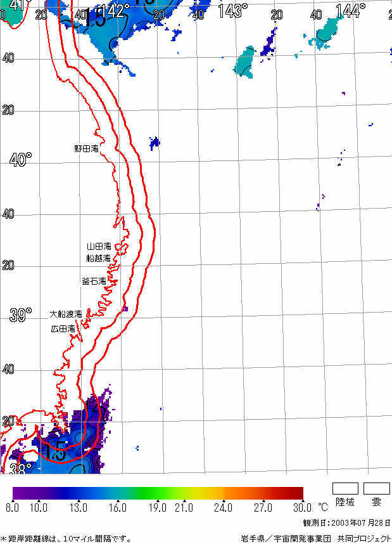Click the 24.0 legend value
Viewport: 392px width, 544px height.
pos(223,508)
